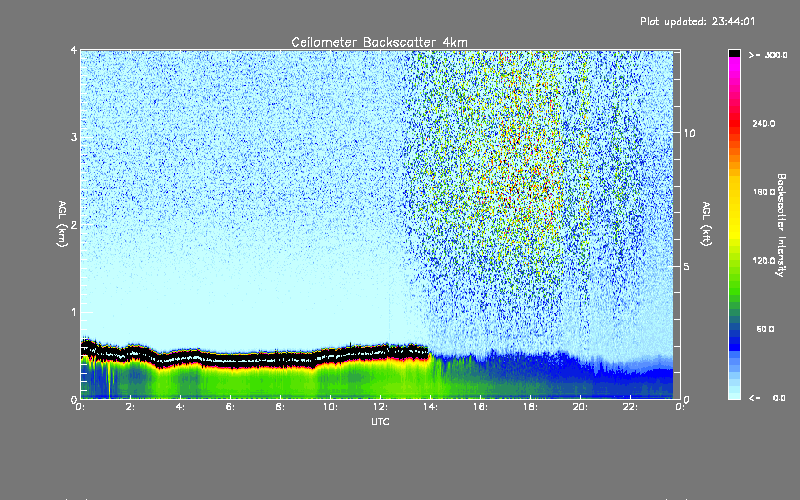Click the "AGL (kft)" right axis label

click(706, 224)
